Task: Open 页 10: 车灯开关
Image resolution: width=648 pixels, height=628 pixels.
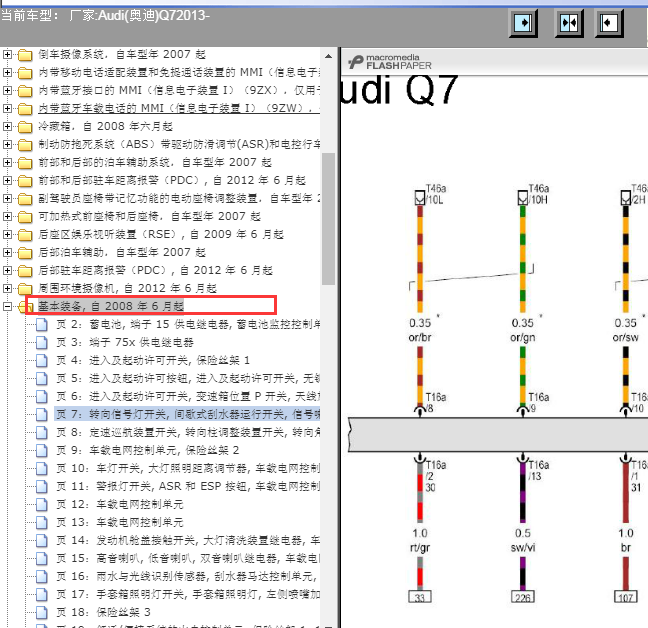Action: [x=188, y=468]
